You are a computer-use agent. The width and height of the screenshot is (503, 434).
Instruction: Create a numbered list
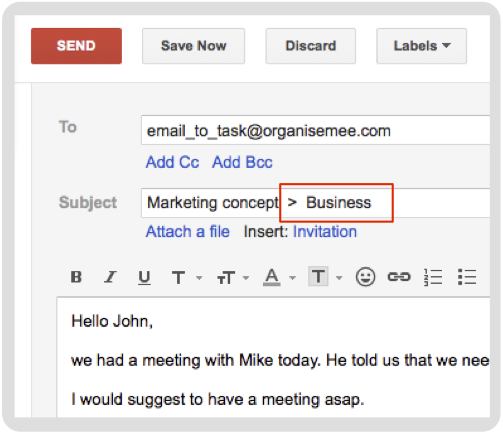click(x=433, y=277)
